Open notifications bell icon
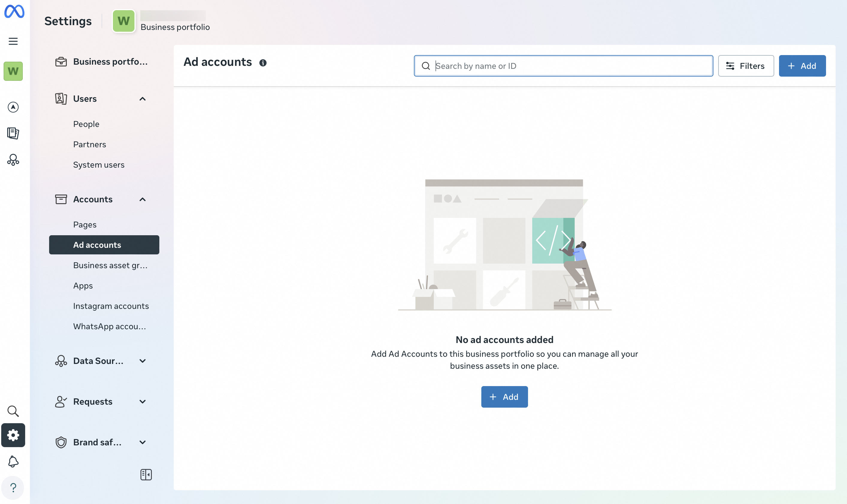This screenshot has height=504, width=847. pyautogui.click(x=13, y=462)
